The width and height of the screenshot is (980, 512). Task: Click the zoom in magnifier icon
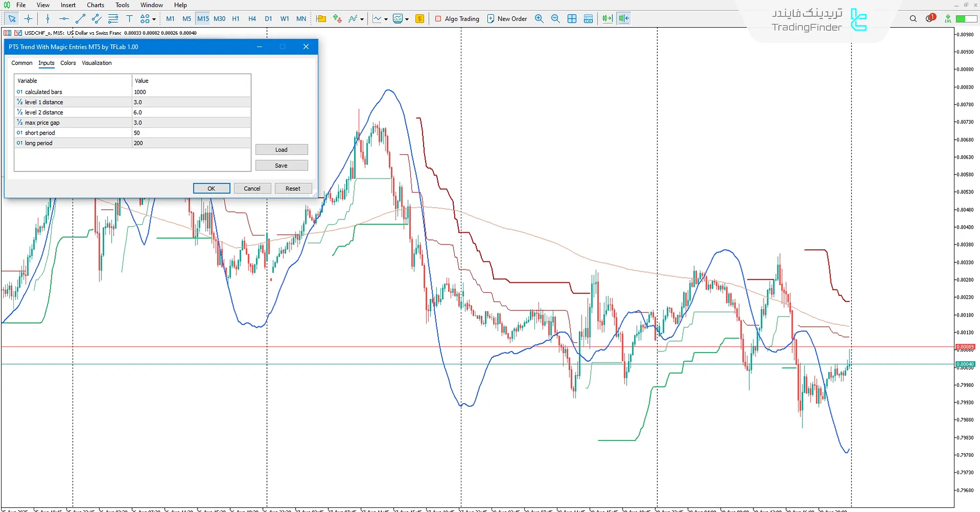(x=539, y=19)
